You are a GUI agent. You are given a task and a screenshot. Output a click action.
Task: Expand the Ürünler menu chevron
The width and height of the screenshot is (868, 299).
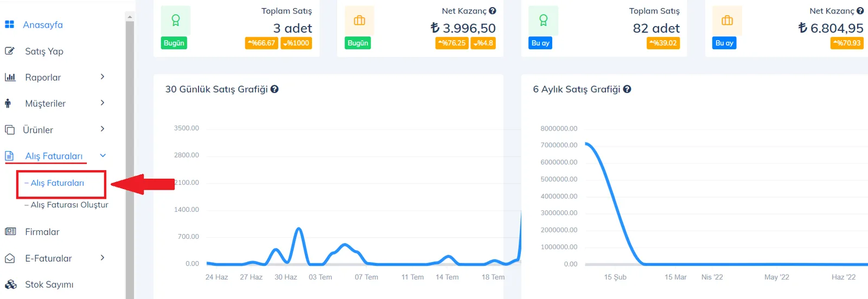(x=103, y=128)
